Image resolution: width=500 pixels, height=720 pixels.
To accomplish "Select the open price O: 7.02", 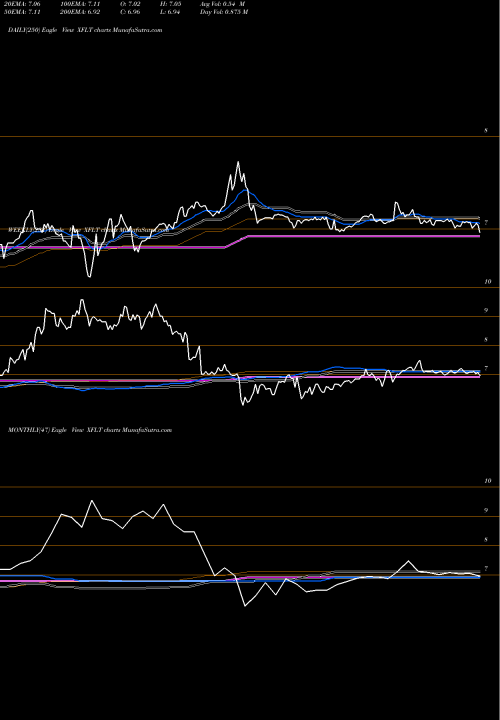I will coord(132,4).
